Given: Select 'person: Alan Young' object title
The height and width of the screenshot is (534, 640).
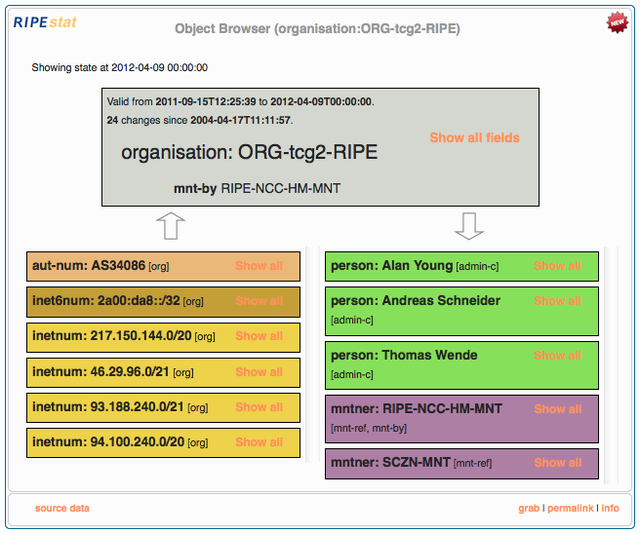Looking at the screenshot, I should 392,266.
